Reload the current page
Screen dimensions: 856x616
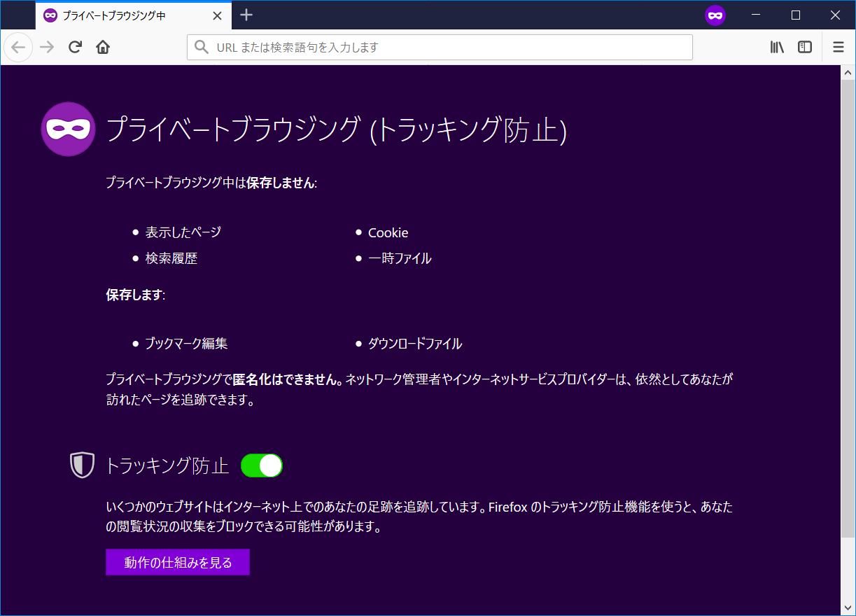pyautogui.click(x=75, y=47)
